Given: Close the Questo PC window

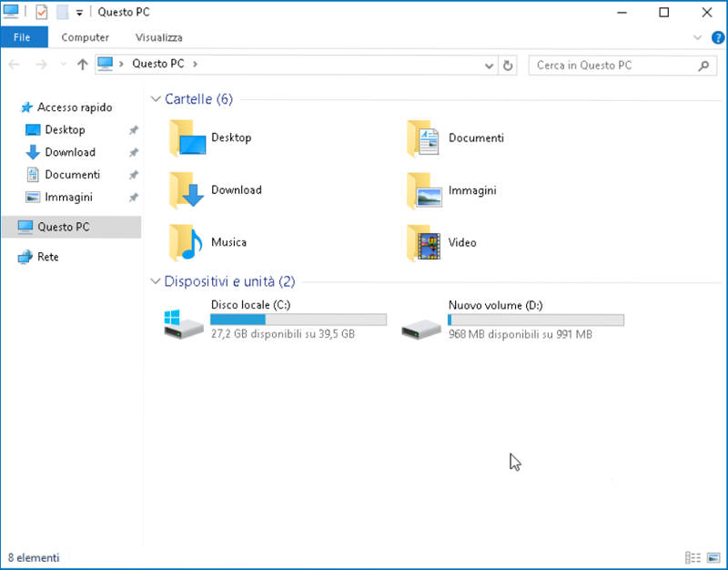Looking at the screenshot, I should [707, 13].
